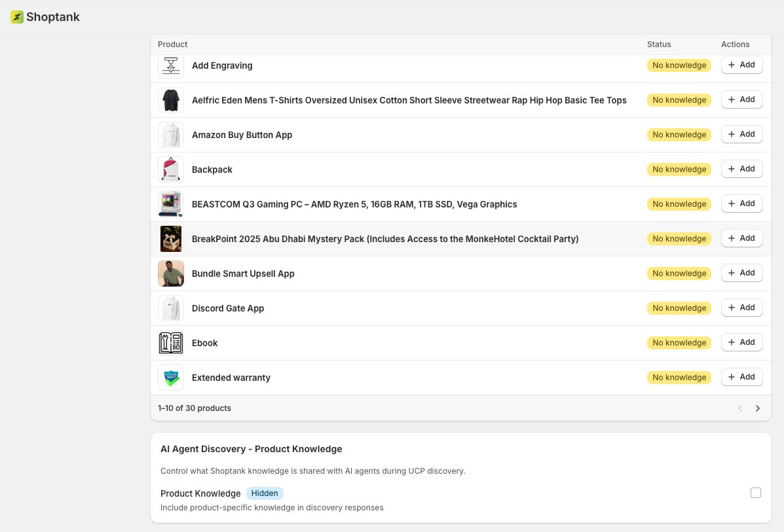Select the BEASTCOM Q3 Gaming PC name

pos(354,204)
